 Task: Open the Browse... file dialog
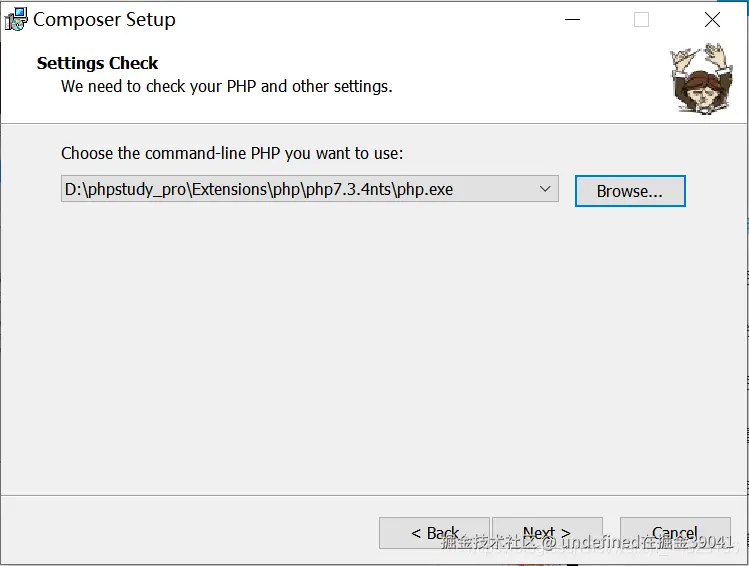630,191
